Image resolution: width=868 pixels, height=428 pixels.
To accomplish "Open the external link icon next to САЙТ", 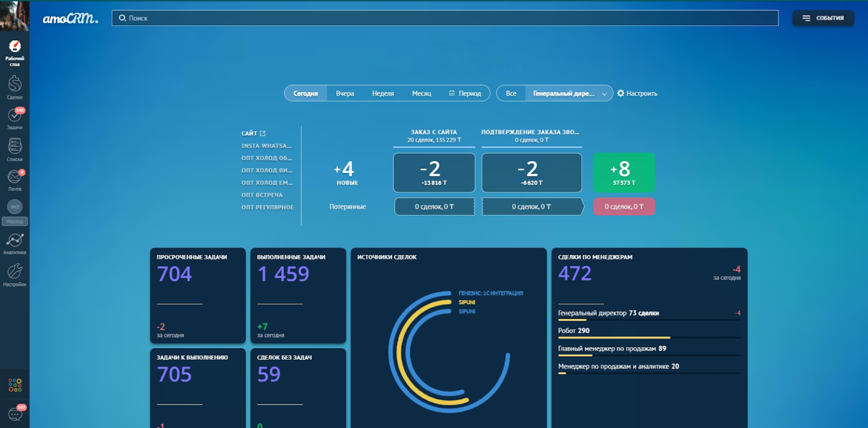I will [263, 133].
